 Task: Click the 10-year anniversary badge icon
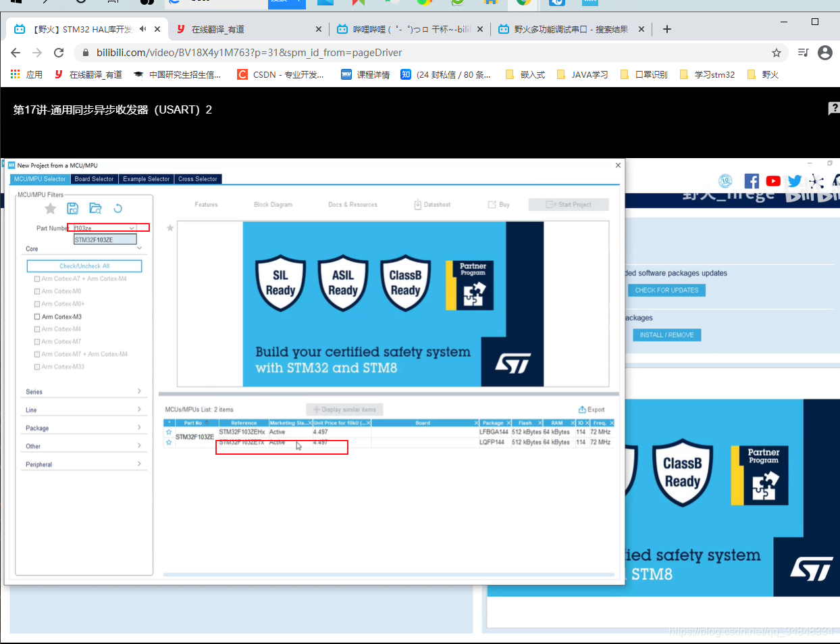[x=726, y=180]
